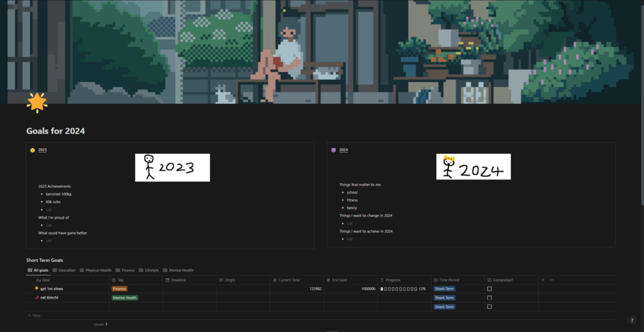Viewport: 644px width, 332px height.
Task: Switch to the Education view tab
Action: 64,270
